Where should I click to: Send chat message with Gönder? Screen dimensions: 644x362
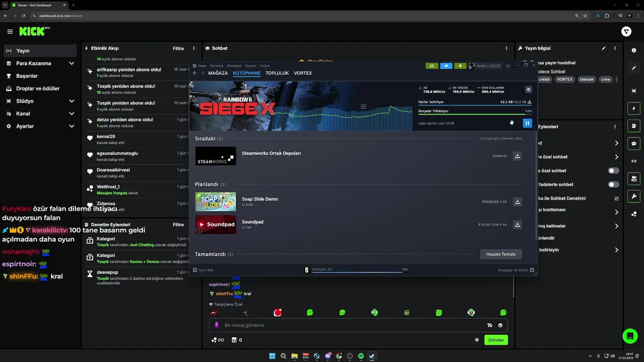(x=496, y=340)
